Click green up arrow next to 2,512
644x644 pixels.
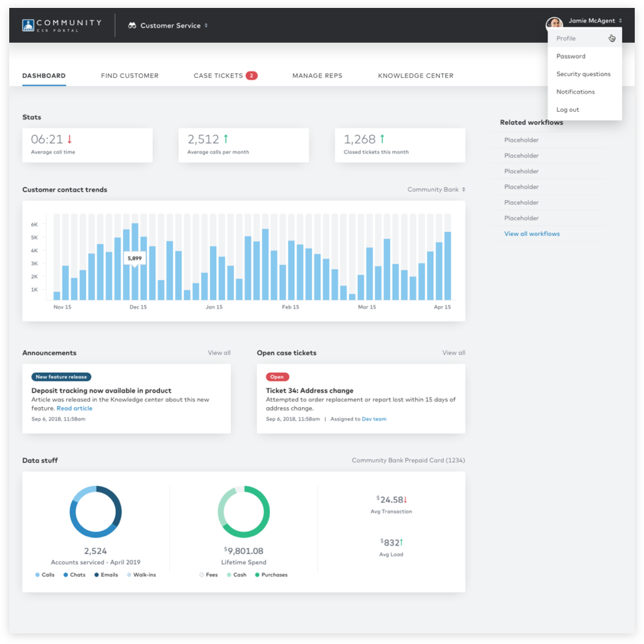[x=225, y=139]
